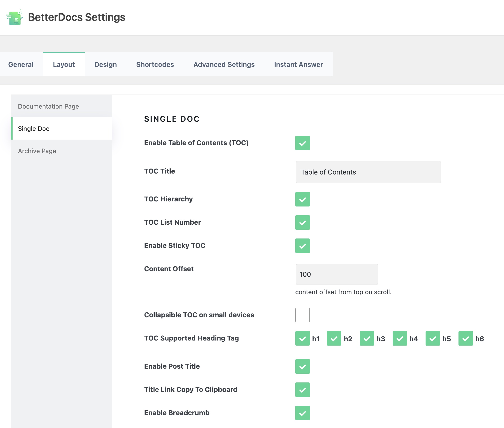Toggle the Enable Post Title checkbox
Image resolution: width=504 pixels, height=428 pixels.
point(302,366)
